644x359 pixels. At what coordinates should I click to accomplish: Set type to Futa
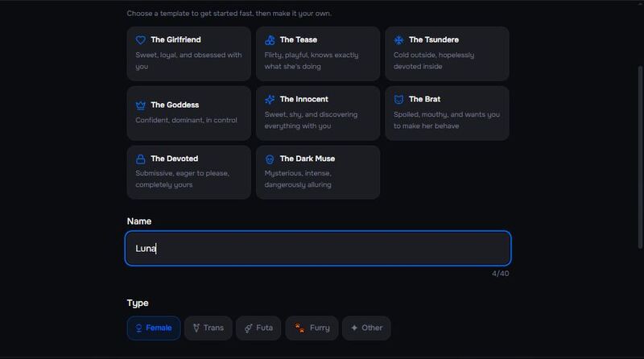coord(258,328)
